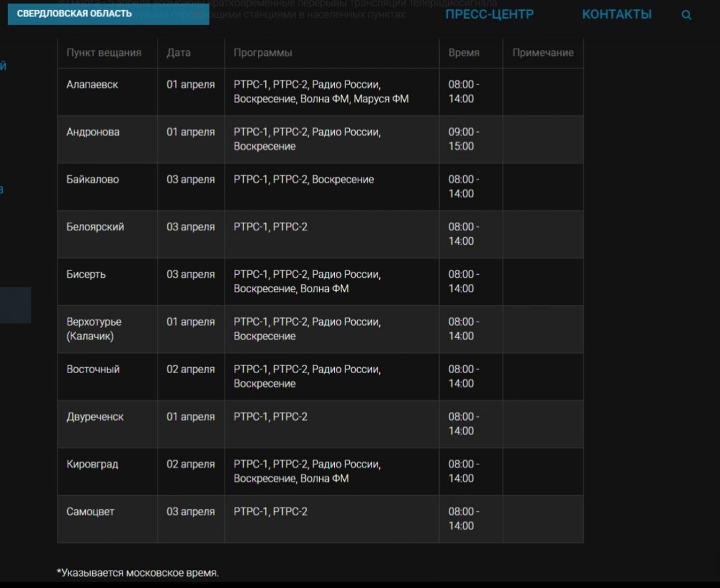The image size is (720, 588).
Task: Click the Программы column header
Action: (263, 53)
